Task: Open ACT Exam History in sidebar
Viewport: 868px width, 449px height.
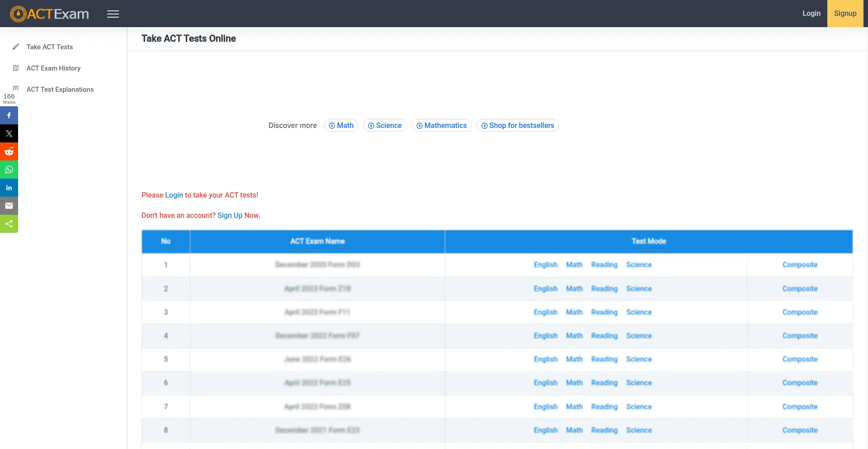Action: click(x=53, y=68)
